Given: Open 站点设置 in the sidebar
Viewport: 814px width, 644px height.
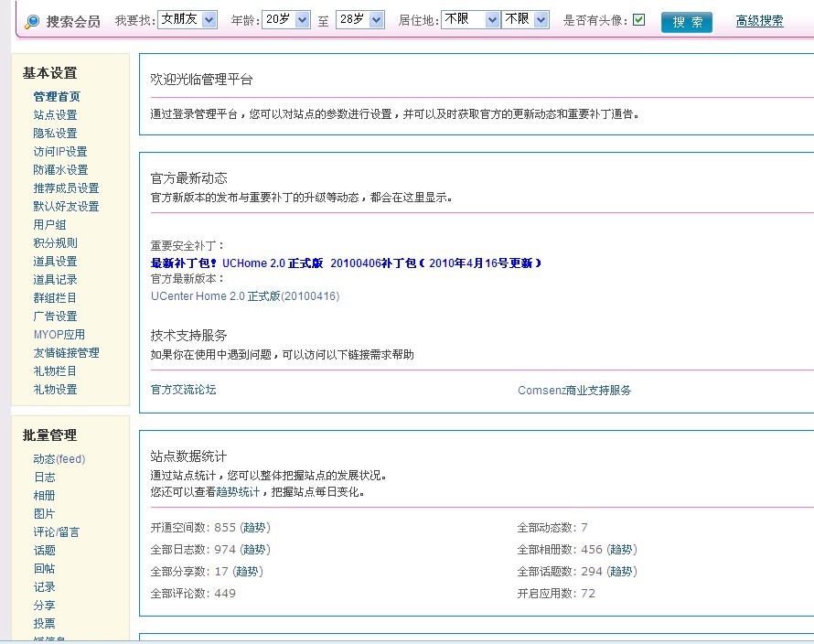Looking at the screenshot, I should coord(55,114).
